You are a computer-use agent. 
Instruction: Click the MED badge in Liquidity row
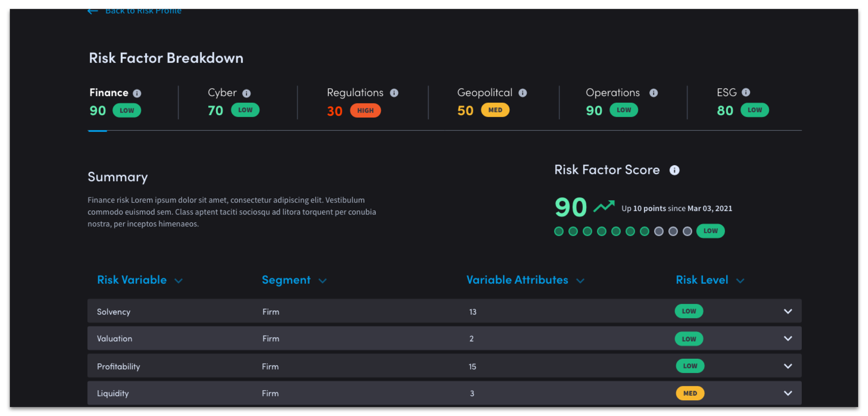click(x=690, y=393)
